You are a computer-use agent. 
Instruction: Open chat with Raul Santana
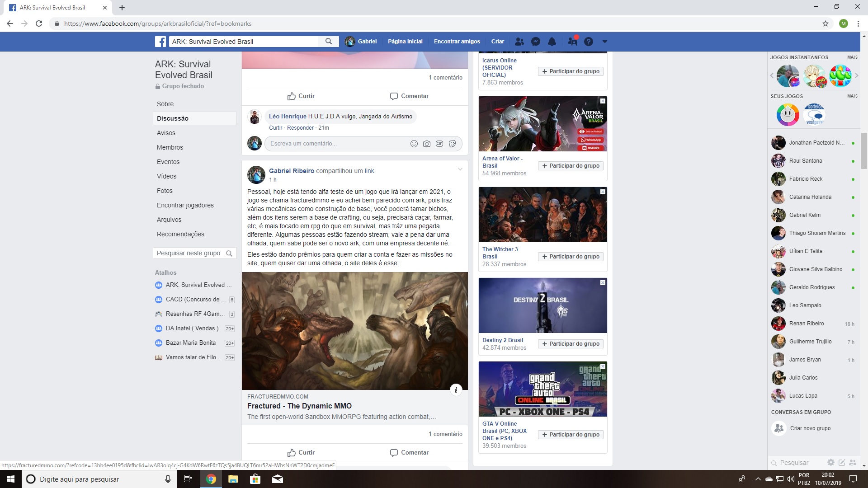tap(813, 161)
